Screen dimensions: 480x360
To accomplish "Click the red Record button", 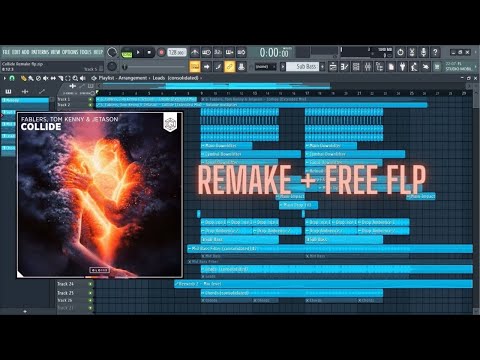I will [x=161, y=52].
